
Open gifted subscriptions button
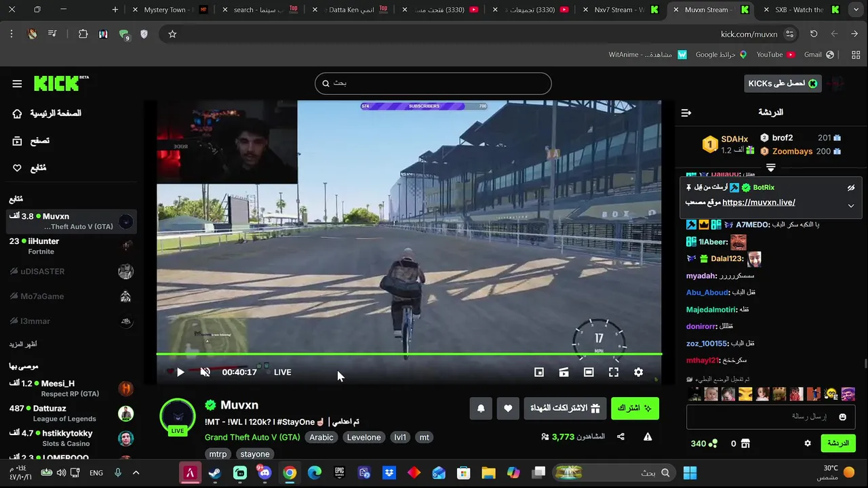[565, 408]
